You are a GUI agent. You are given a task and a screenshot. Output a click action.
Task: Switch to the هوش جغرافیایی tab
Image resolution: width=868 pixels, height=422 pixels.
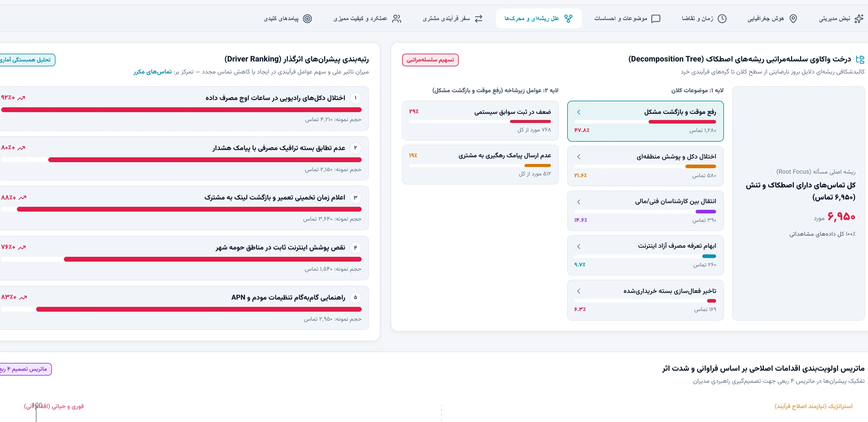tap(772, 19)
